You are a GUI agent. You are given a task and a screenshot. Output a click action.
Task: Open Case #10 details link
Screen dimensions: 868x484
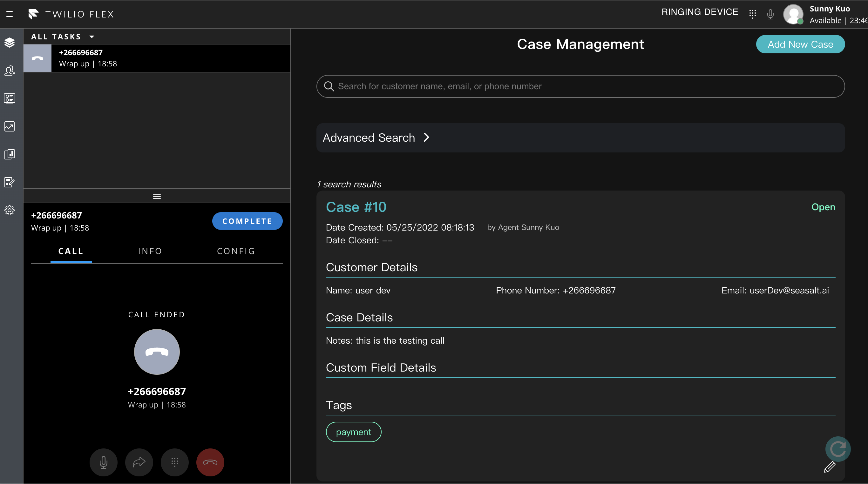(x=356, y=207)
